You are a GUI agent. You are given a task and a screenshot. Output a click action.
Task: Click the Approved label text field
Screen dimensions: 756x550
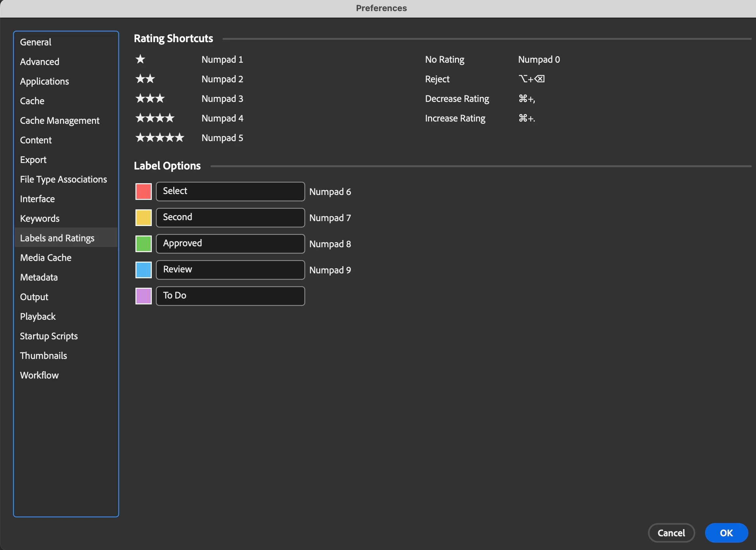tap(230, 244)
